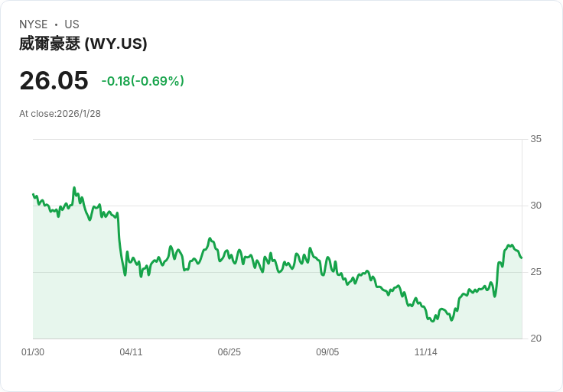Click the right end of the price line
The height and width of the screenshot is (392, 563).
(x=522, y=258)
